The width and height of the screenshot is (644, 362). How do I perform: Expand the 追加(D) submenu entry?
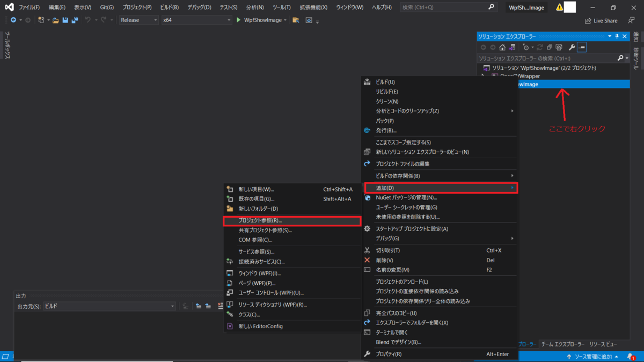[441, 188]
